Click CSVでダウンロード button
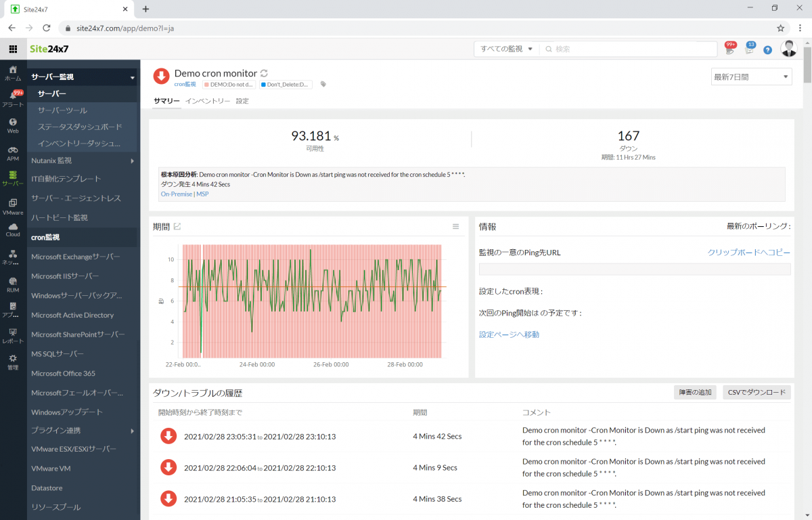The width and height of the screenshot is (812, 520). (757, 392)
